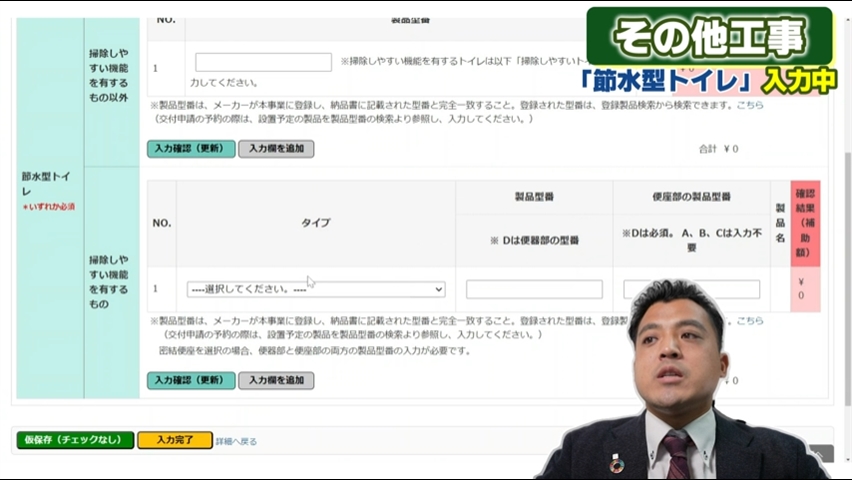Follow the 詳細へ戻る link

tap(236, 441)
